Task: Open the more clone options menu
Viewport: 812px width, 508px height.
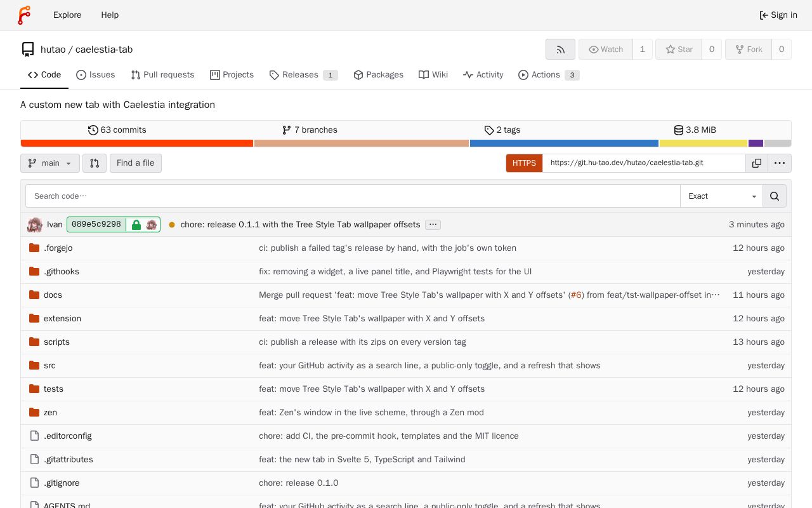Action: point(780,163)
